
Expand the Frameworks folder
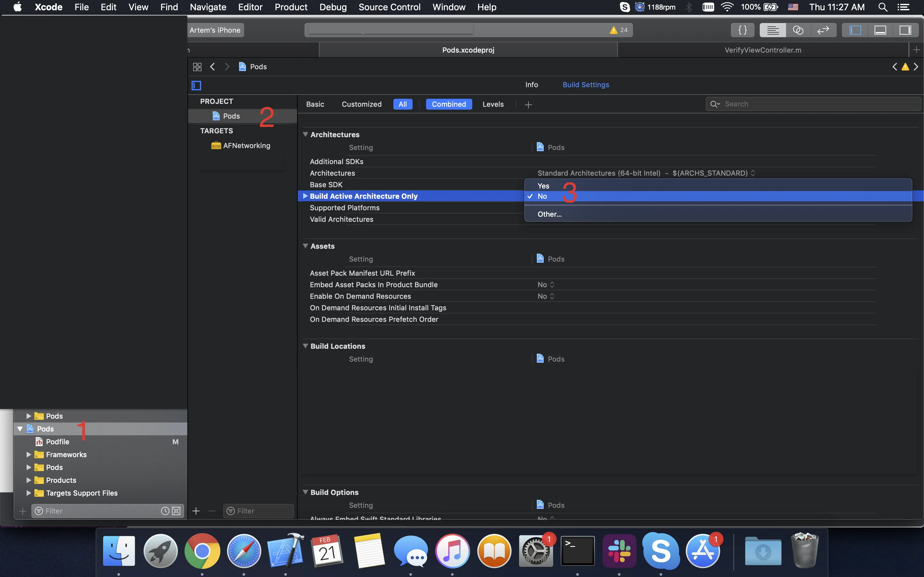29,455
